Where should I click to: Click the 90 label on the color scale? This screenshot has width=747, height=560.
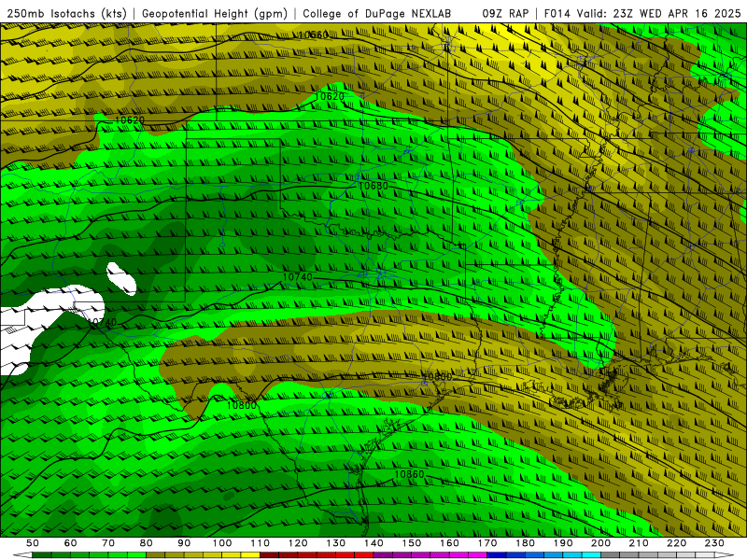pyautogui.click(x=184, y=543)
